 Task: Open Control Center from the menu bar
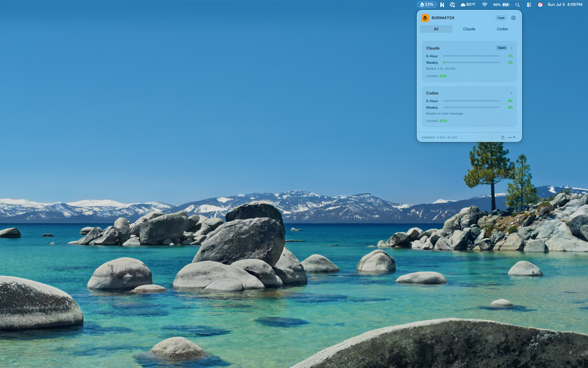click(x=529, y=4)
